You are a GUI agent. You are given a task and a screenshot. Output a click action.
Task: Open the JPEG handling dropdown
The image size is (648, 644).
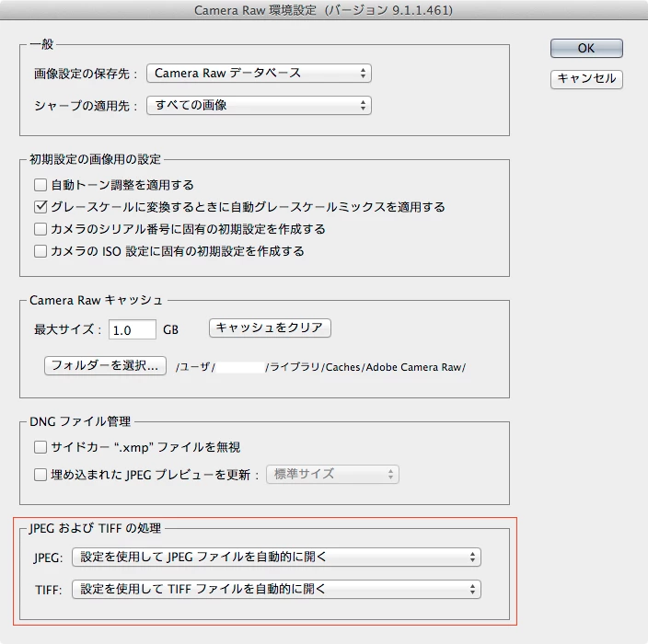(276, 557)
